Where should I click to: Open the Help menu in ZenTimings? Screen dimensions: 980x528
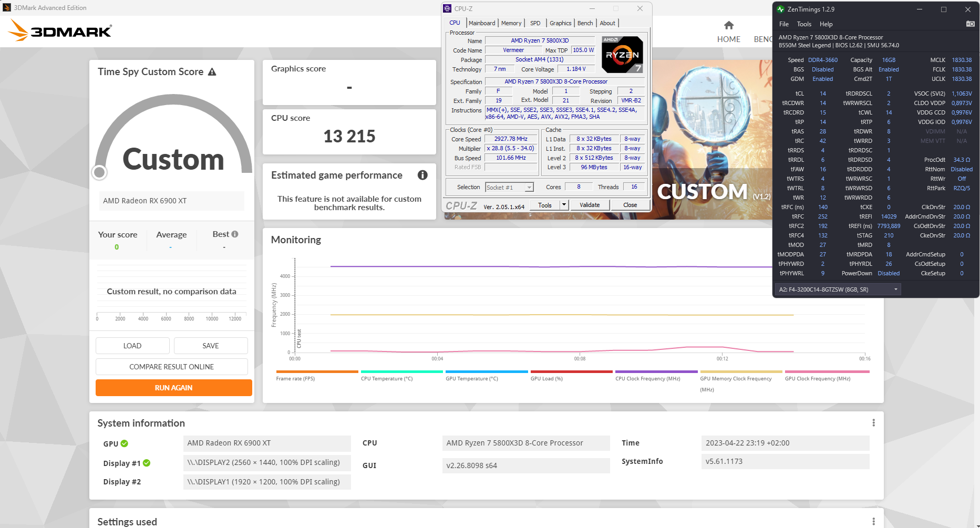tap(826, 24)
